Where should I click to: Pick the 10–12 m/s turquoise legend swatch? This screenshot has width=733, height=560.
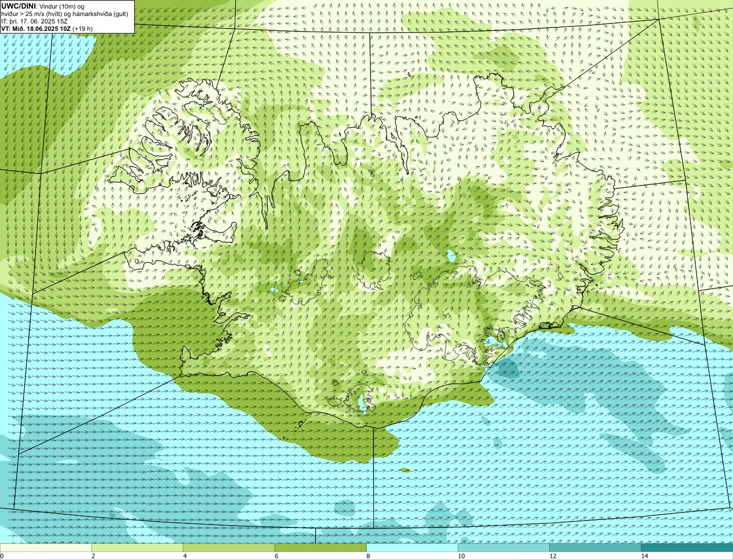(504, 548)
